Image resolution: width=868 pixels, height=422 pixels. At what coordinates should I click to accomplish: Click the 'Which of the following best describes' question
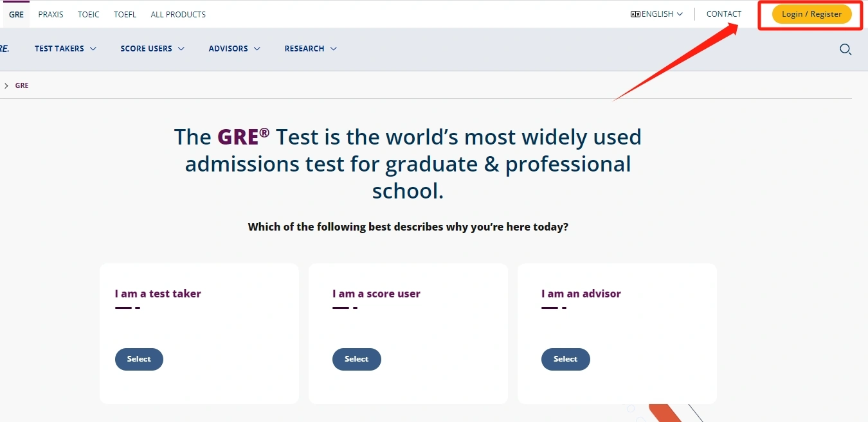pos(408,227)
